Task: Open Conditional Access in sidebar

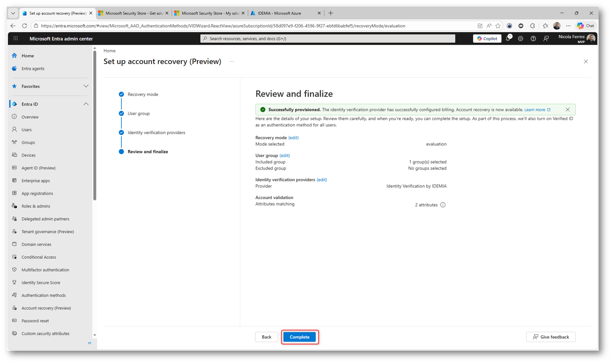Action: pyautogui.click(x=39, y=257)
